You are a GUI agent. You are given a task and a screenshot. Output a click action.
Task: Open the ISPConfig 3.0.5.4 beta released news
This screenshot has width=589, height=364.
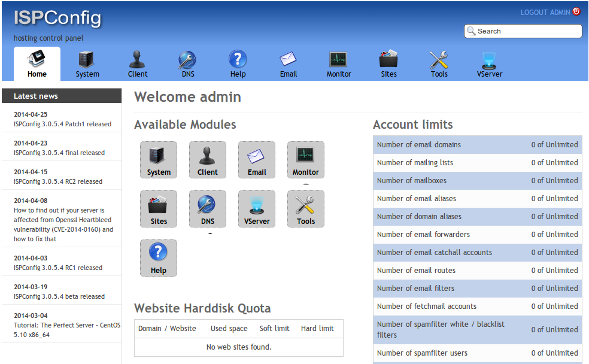coord(59,296)
